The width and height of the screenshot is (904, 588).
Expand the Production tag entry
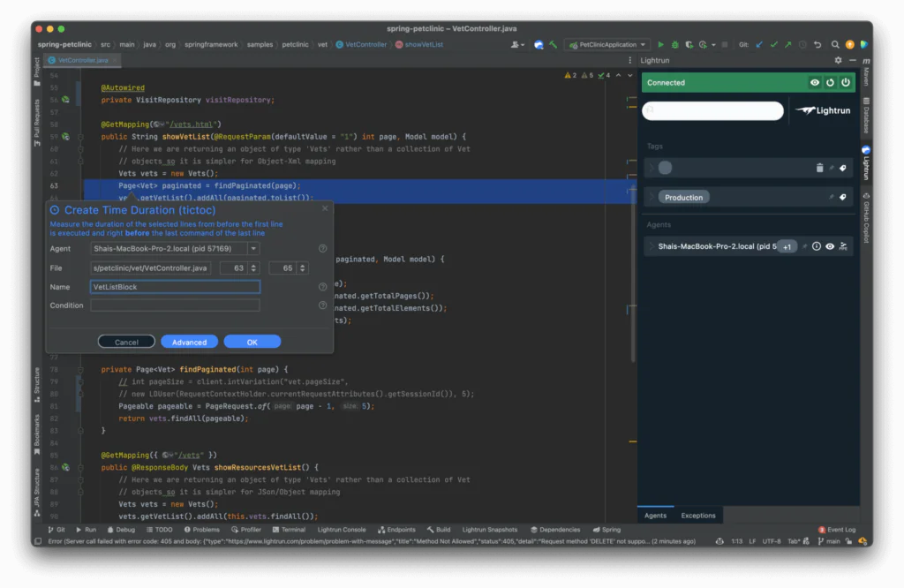[x=652, y=197]
